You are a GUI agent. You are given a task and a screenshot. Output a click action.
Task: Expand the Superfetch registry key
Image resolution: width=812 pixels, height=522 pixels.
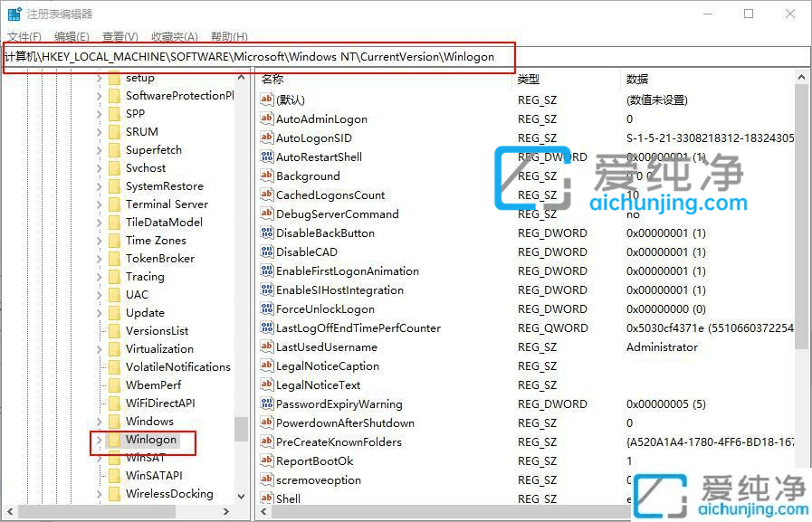(x=99, y=150)
